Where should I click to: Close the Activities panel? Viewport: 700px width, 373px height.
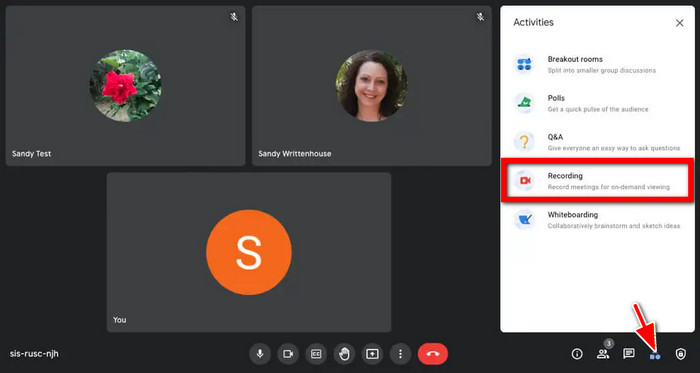(679, 23)
